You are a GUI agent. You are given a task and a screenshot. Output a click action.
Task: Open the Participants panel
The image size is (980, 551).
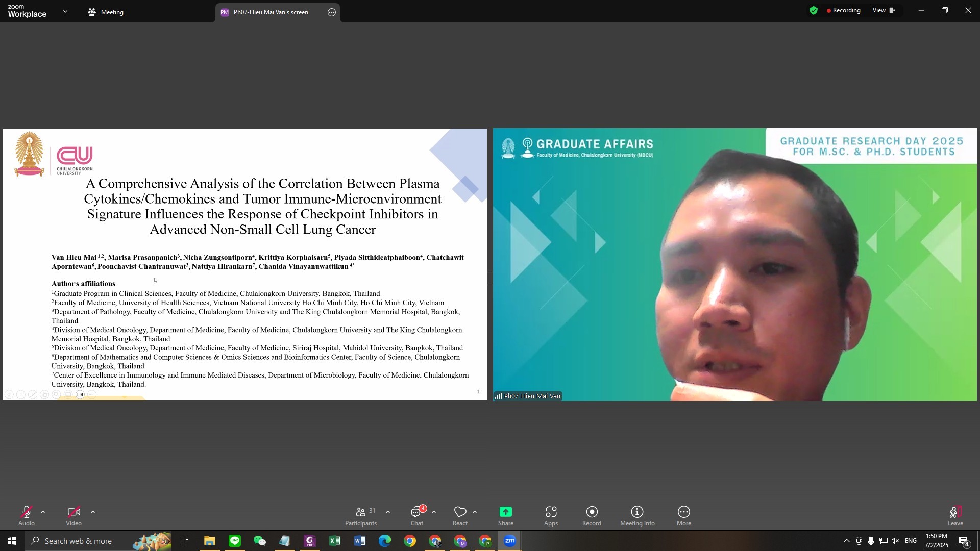click(361, 515)
